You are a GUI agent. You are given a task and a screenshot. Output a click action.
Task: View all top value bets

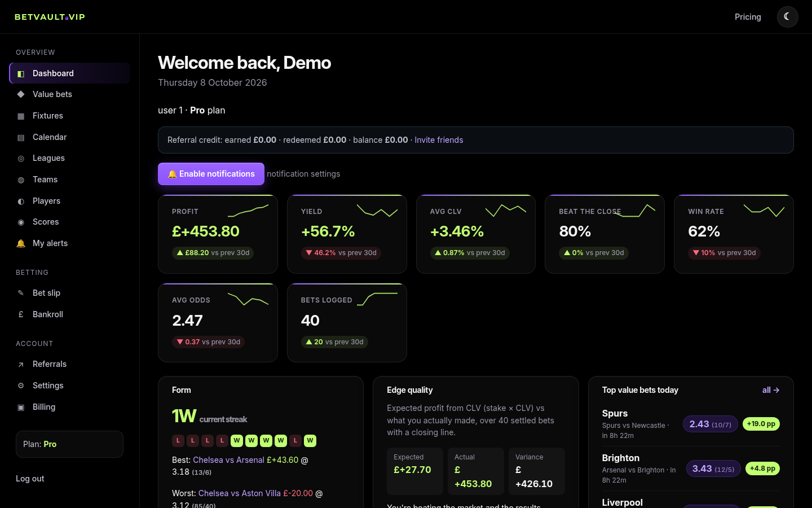(x=771, y=390)
